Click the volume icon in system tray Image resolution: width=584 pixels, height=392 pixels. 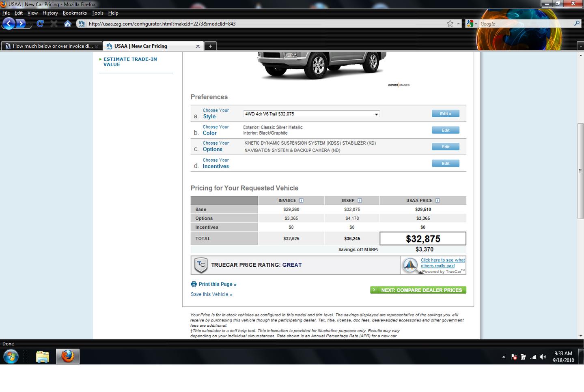543,357
